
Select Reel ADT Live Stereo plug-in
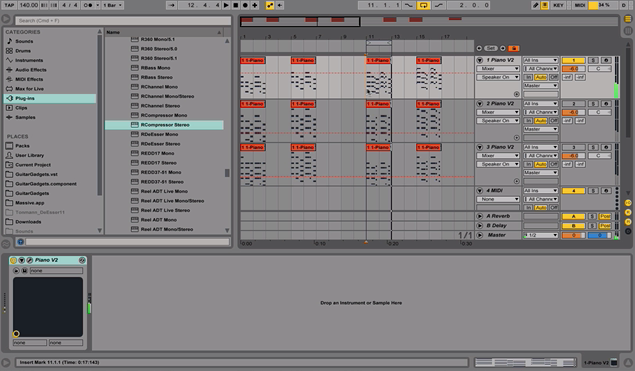[x=165, y=210]
